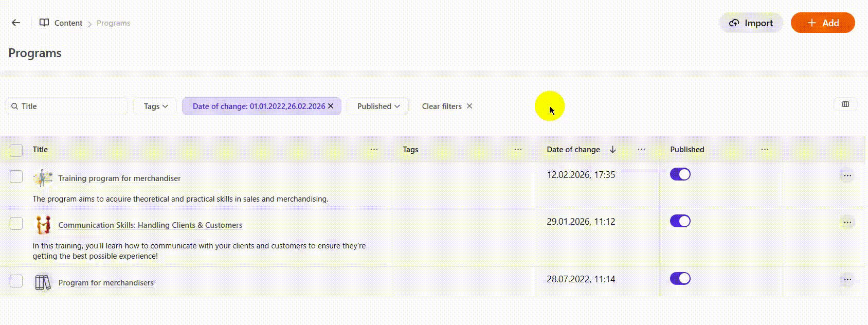Viewport: 868px width, 325px height.
Task: Open Date of change column options
Action: pos(641,150)
